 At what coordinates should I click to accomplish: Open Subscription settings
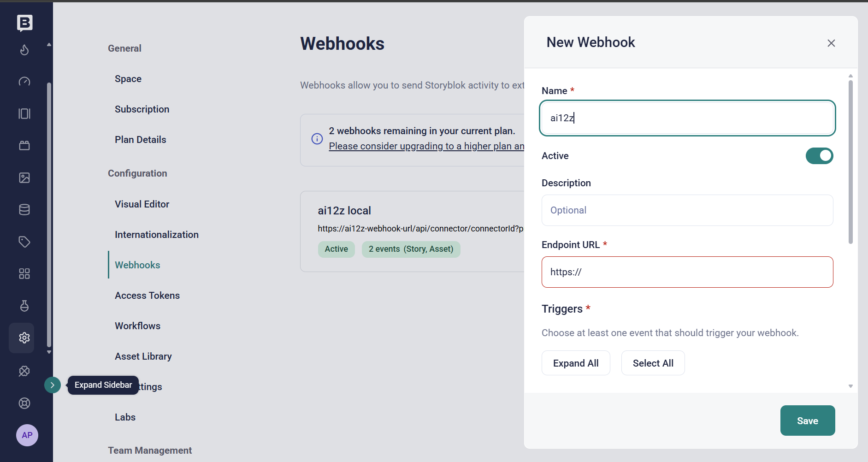tap(142, 109)
